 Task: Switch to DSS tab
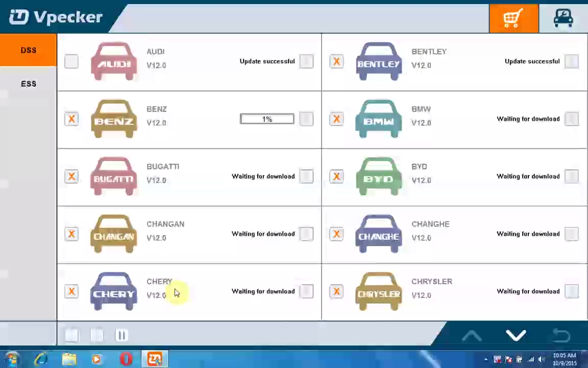[29, 50]
